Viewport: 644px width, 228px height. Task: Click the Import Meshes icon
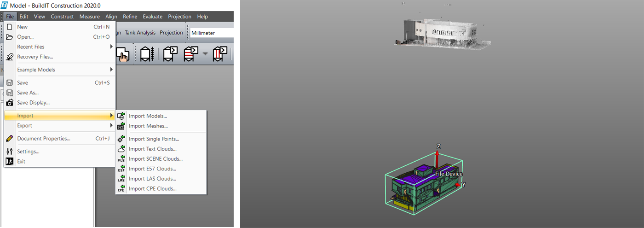(121, 126)
